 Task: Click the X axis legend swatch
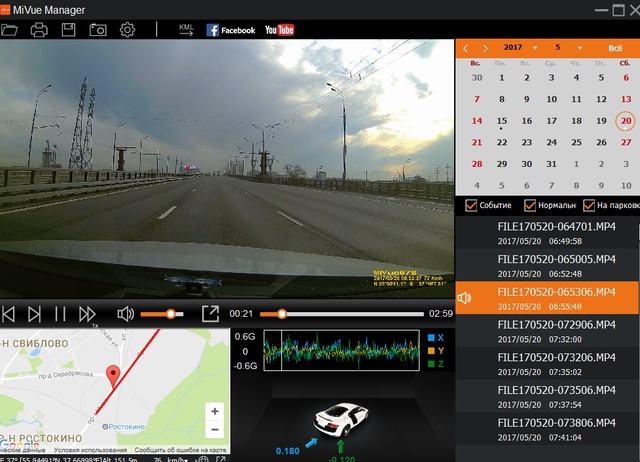[x=431, y=338]
